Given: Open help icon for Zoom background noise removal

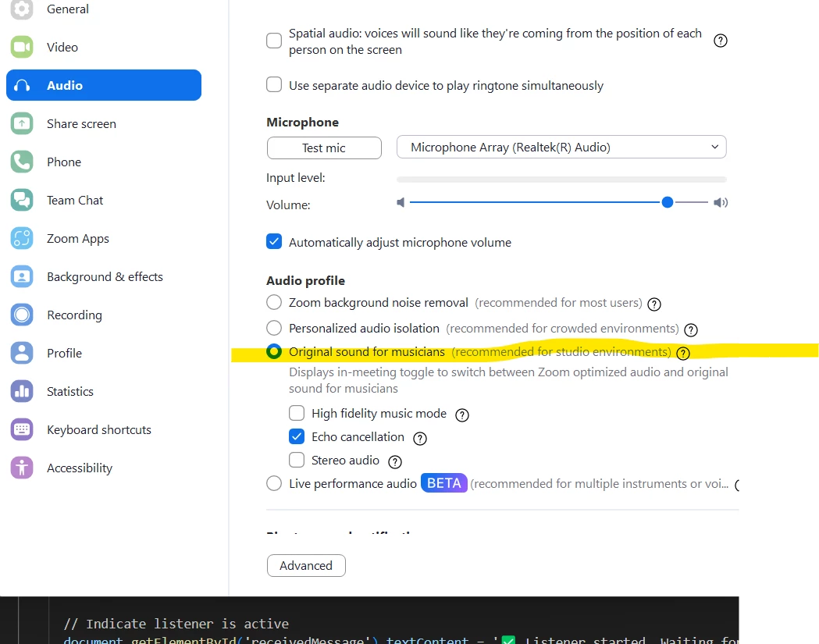Looking at the screenshot, I should tap(654, 304).
